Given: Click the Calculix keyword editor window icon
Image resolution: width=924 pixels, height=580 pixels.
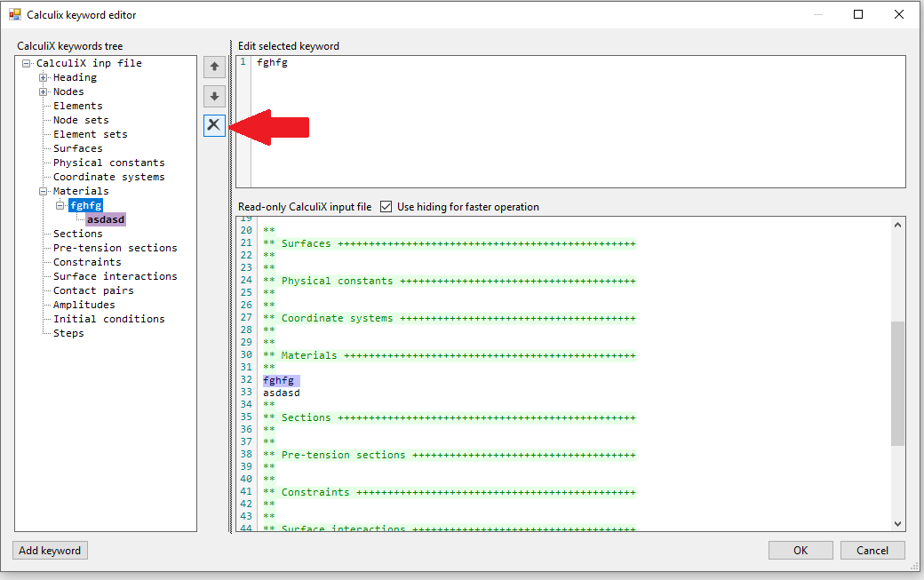Looking at the screenshot, I should [15, 15].
